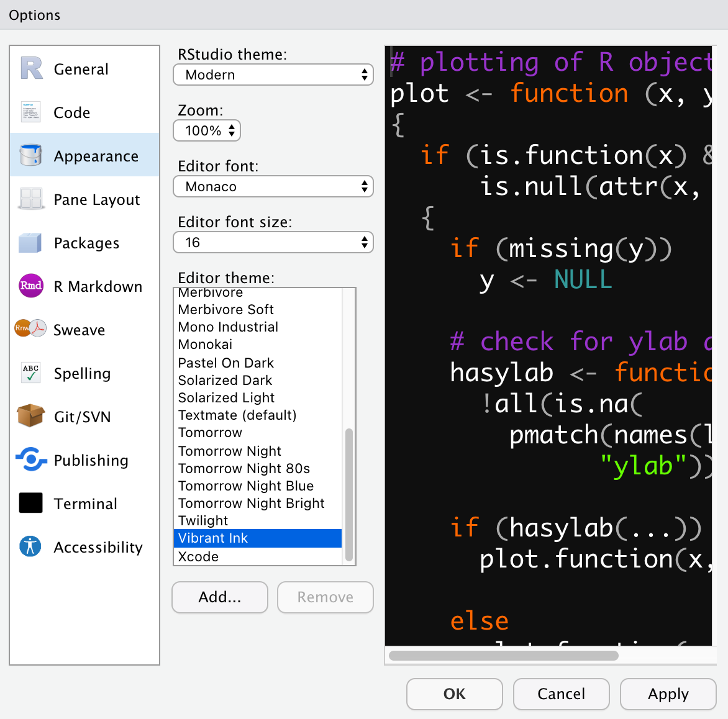This screenshot has width=728, height=719.
Task: Click the Terminal black square icon
Action: point(30,503)
